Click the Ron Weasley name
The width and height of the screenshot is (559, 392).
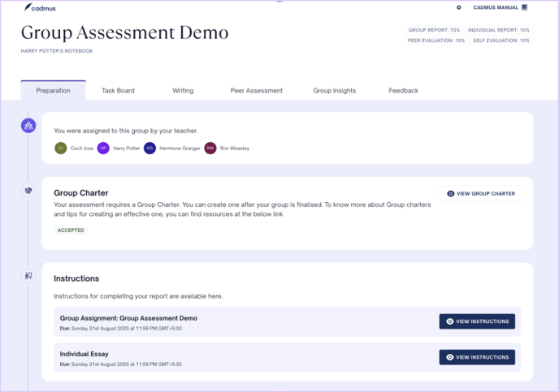point(235,148)
